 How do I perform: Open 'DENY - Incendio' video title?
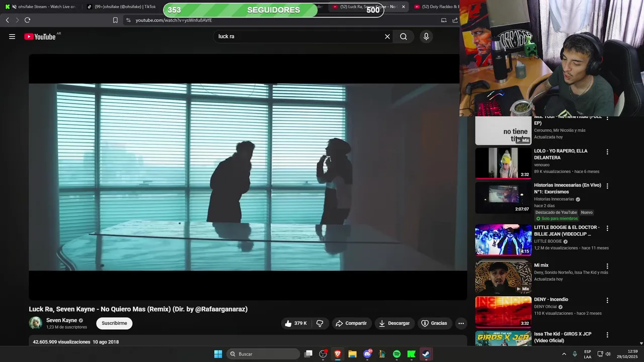tap(551, 300)
